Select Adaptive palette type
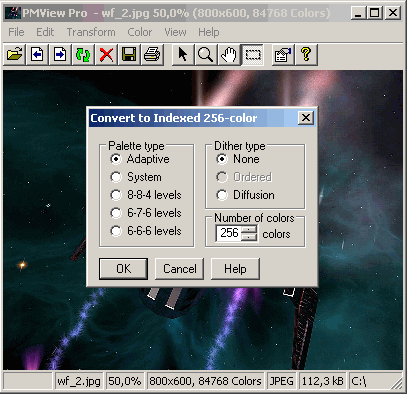This screenshot has height=394, width=407. pyautogui.click(x=140, y=159)
